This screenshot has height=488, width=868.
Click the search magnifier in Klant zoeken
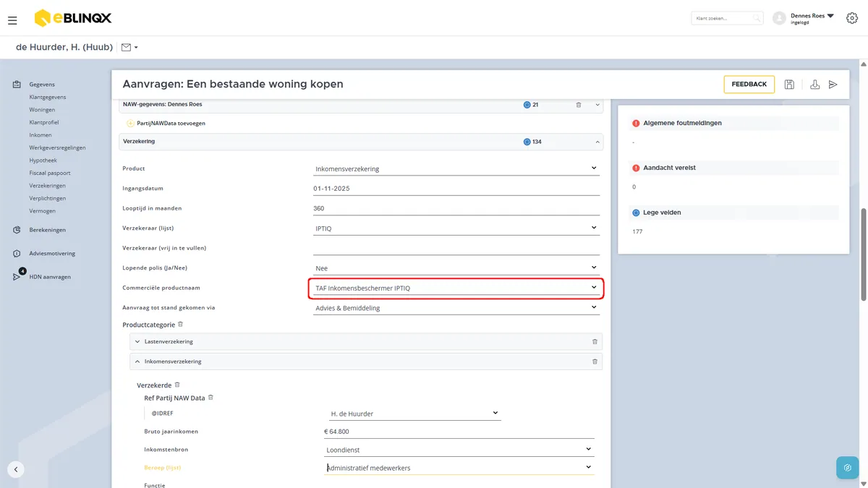(756, 18)
